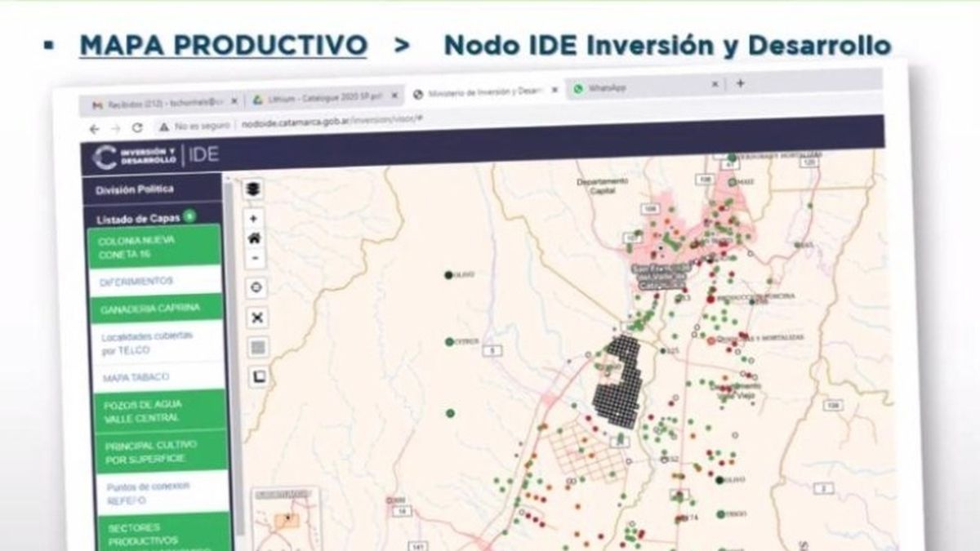Screen dimensions: 980x551
Task: Activate the geolocation crosshair tool
Action: [256, 287]
